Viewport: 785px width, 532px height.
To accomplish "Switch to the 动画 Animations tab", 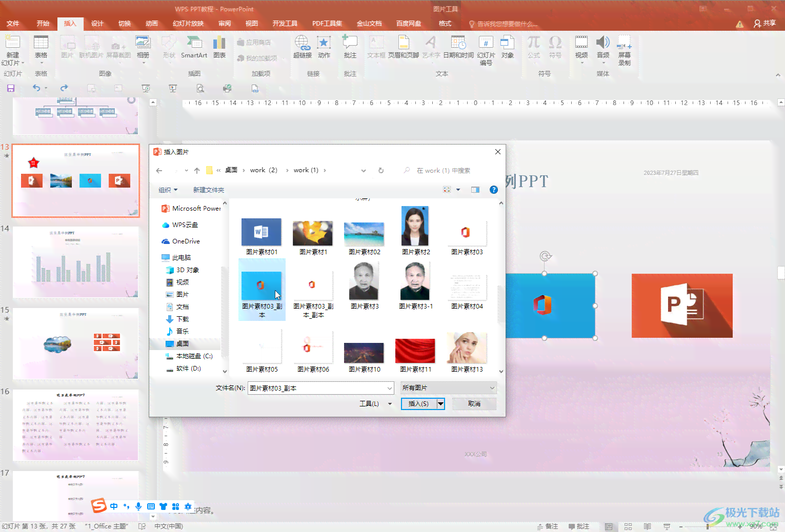I will pos(152,24).
